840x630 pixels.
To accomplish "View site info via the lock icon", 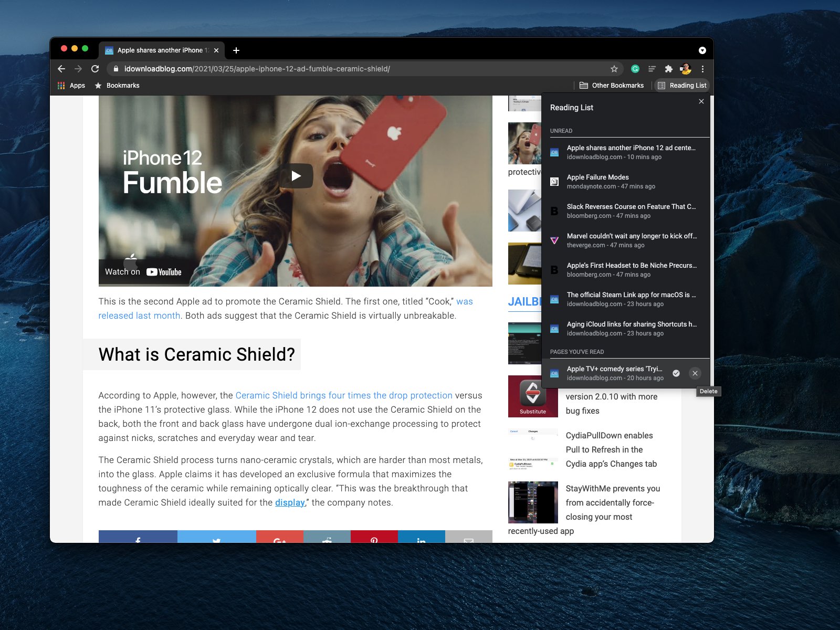I will click(x=115, y=69).
